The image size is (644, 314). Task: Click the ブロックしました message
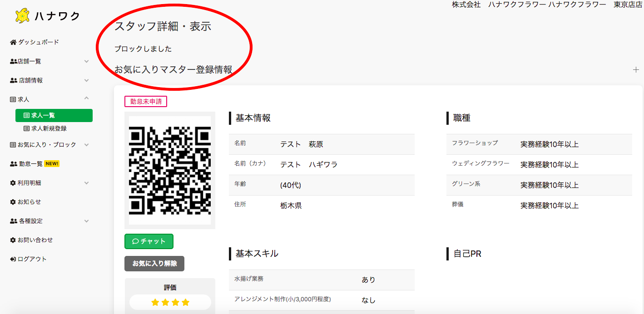(x=143, y=49)
